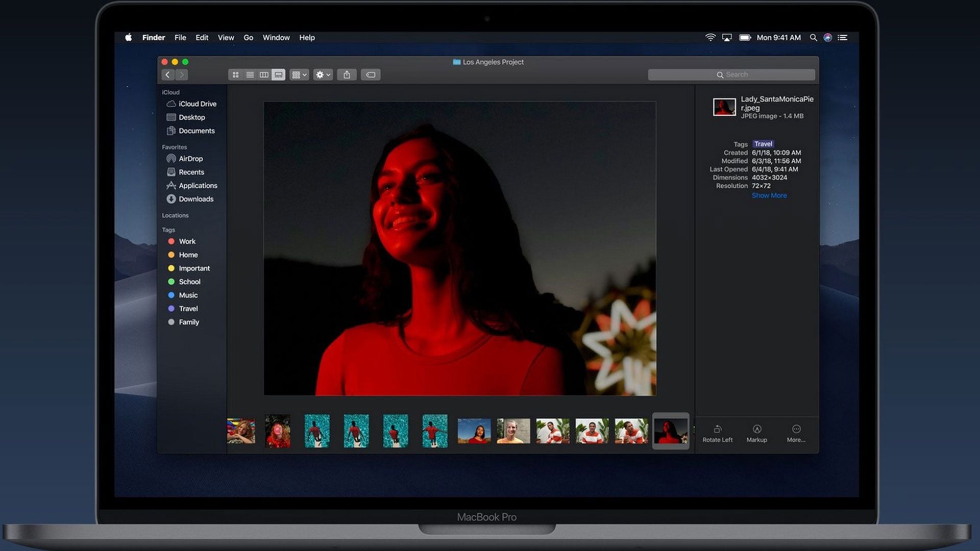Viewport: 980px width, 551px height.
Task: Open the Markup tool
Action: [x=756, y=430]
